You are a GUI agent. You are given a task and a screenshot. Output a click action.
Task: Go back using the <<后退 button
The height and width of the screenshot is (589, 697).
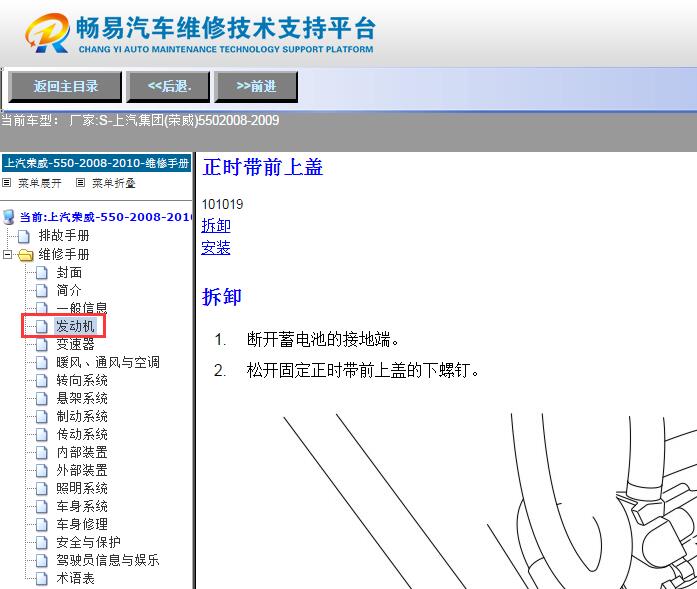168,86
